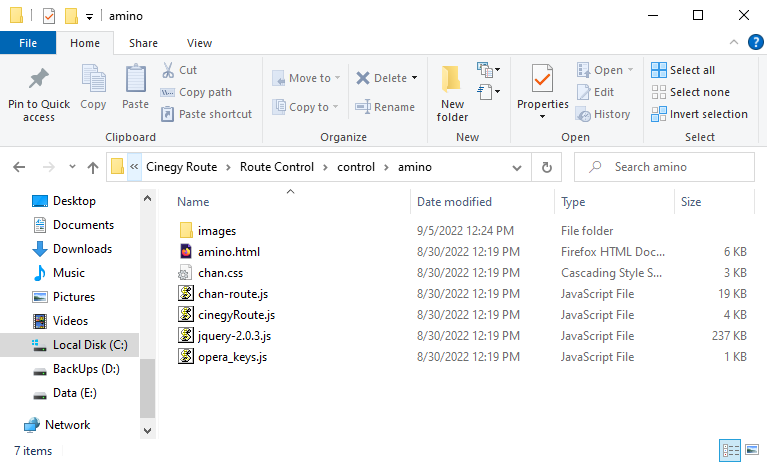Screen dimensions: 767x462
Task: Switch to Large icons view in status bar
Action: pos(752,450)
